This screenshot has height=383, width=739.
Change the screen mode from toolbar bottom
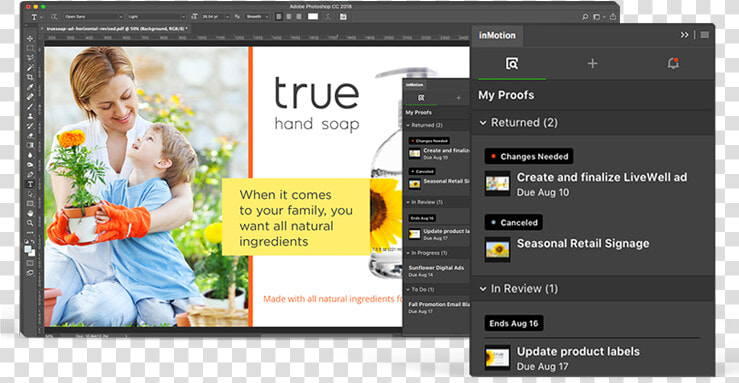[x=30, y=272]
